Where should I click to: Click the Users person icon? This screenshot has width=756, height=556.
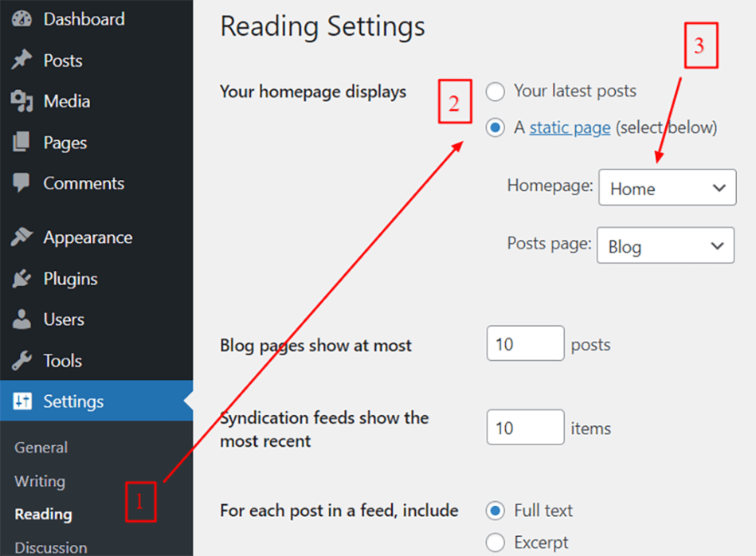click(x=22, y=319)
